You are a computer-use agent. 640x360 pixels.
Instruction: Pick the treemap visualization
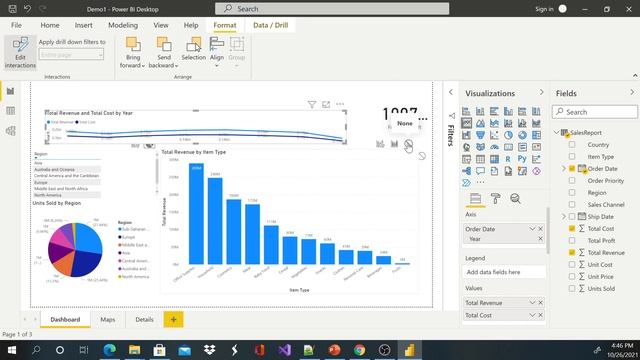(536, 135)
